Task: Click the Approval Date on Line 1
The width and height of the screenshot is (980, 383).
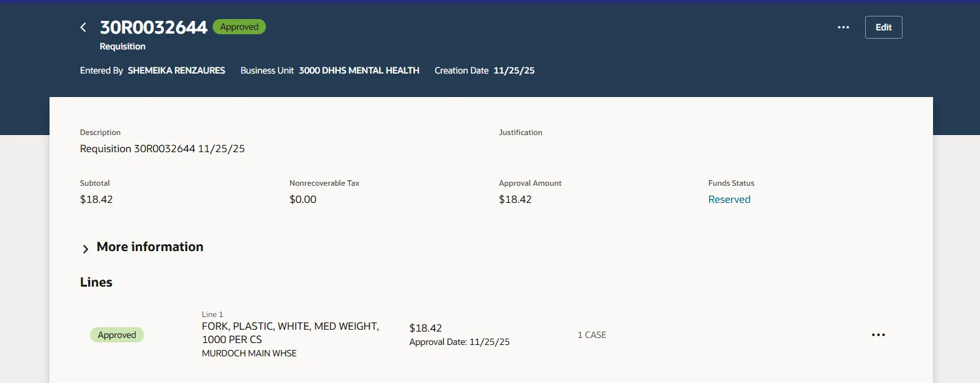Action: [459, 342]
